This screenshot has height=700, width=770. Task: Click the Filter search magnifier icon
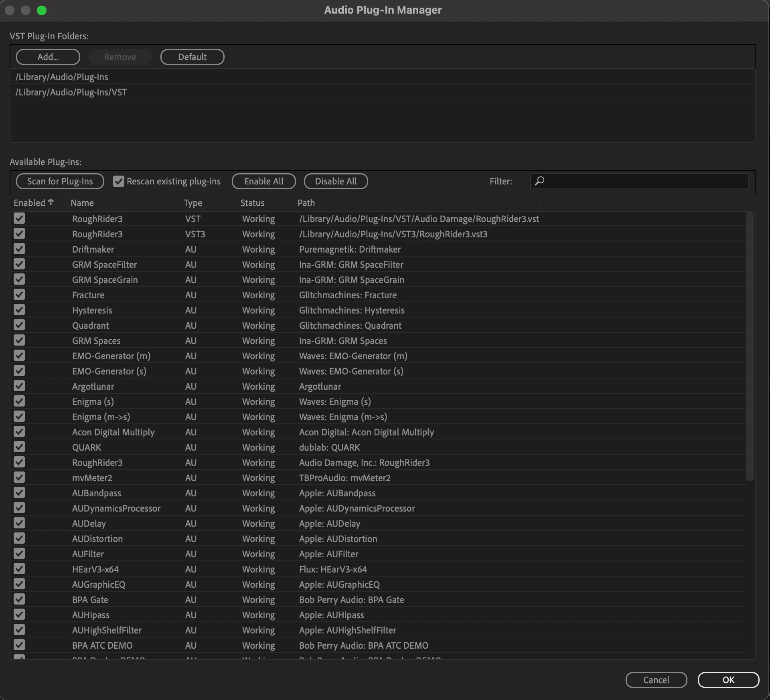point(539,181)
